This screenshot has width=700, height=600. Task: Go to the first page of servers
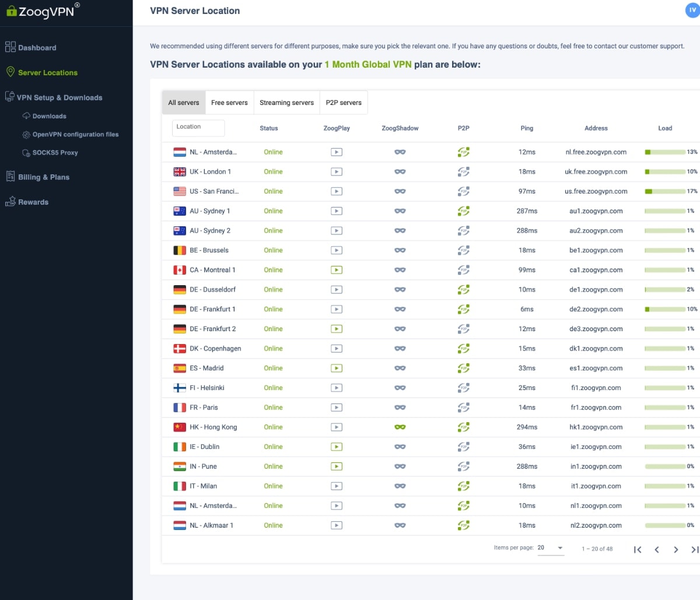(x=638, y=549)
